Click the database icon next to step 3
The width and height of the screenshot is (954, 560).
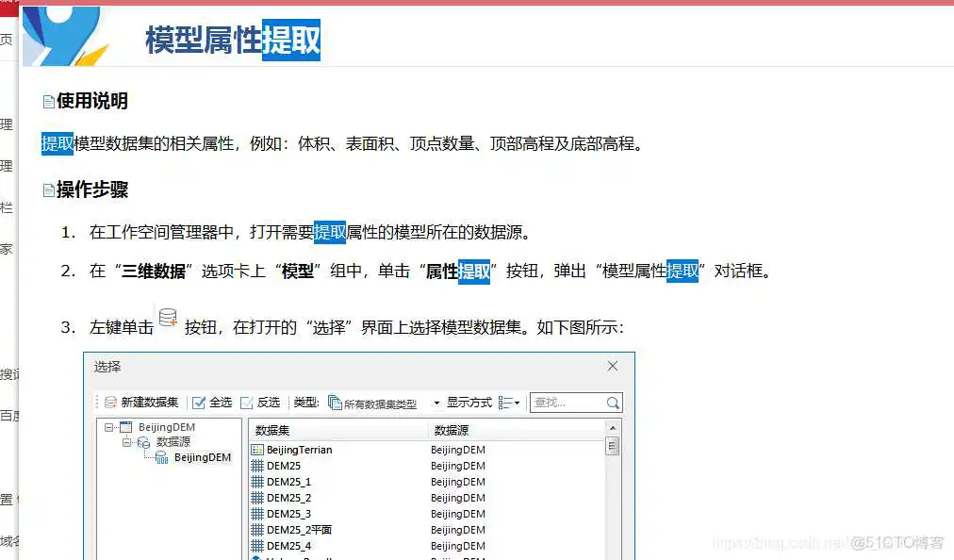(x=169, y=317)
